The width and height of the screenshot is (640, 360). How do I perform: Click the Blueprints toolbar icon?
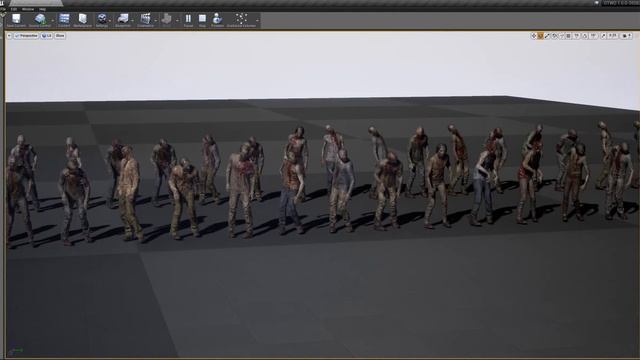123,20
